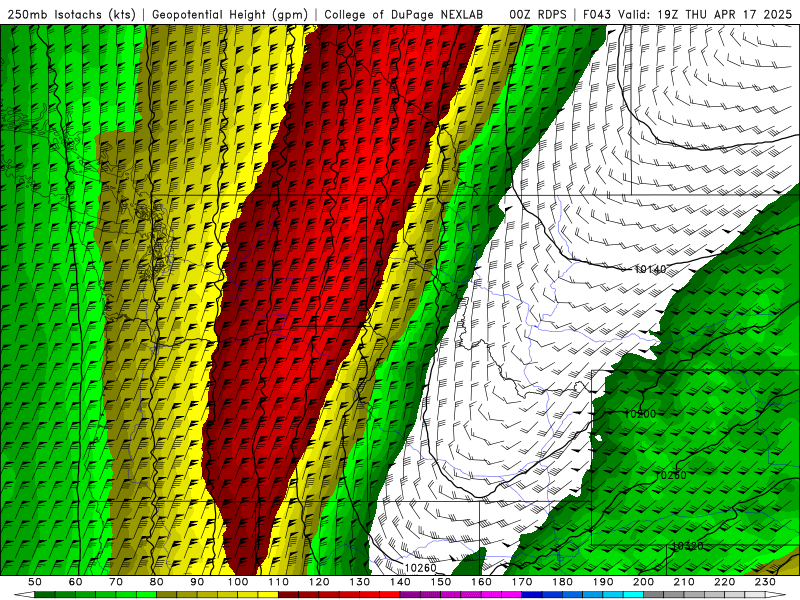Viewport: 800px width, 600px height.
Task: Click the 140 value on the color scale
Action: coord(401,582)
